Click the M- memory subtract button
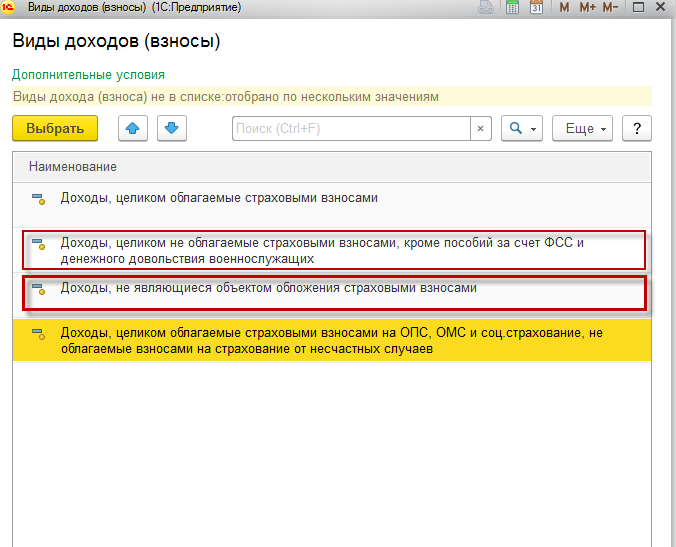 [610, 7]
